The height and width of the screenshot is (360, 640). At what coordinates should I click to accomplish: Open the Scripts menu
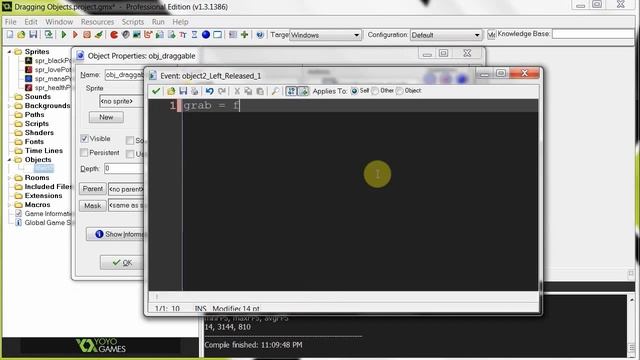point(133,22)
